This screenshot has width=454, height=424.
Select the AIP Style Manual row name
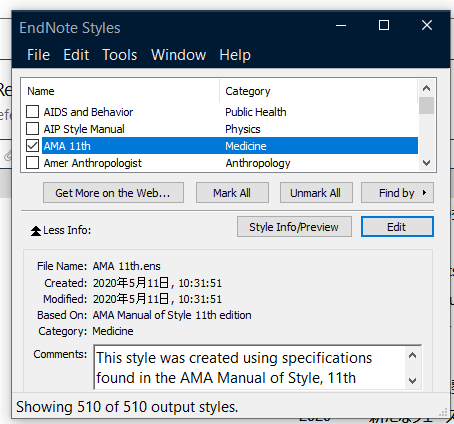(84, 129)
